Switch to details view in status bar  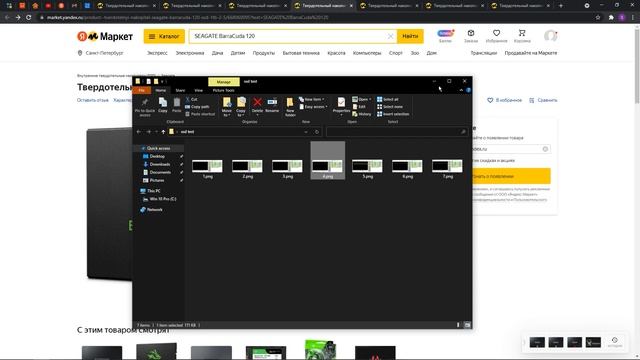tap(458, 325)
